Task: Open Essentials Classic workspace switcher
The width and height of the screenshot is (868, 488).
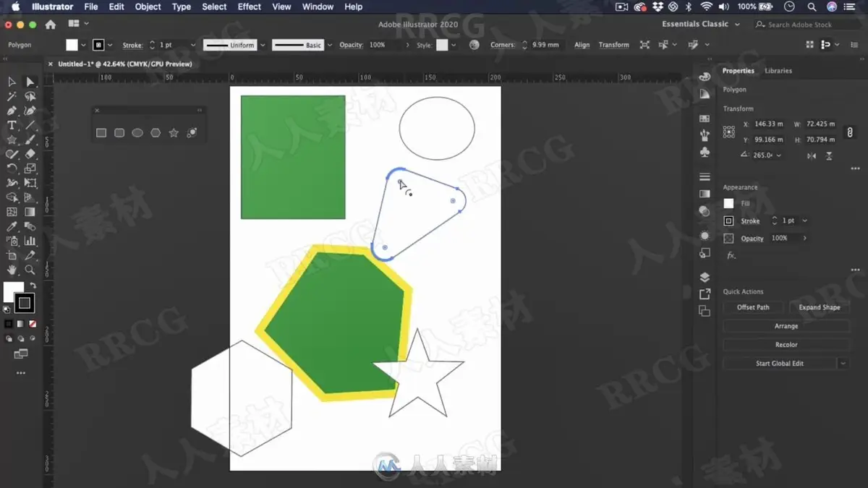Action: click(701, 24)
